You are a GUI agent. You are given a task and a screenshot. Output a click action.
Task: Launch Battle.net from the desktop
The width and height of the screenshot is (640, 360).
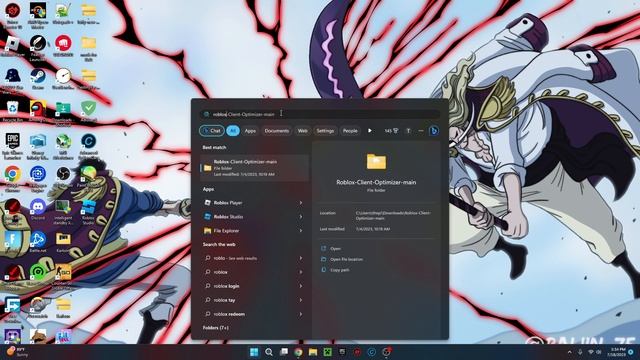(38, 242)
